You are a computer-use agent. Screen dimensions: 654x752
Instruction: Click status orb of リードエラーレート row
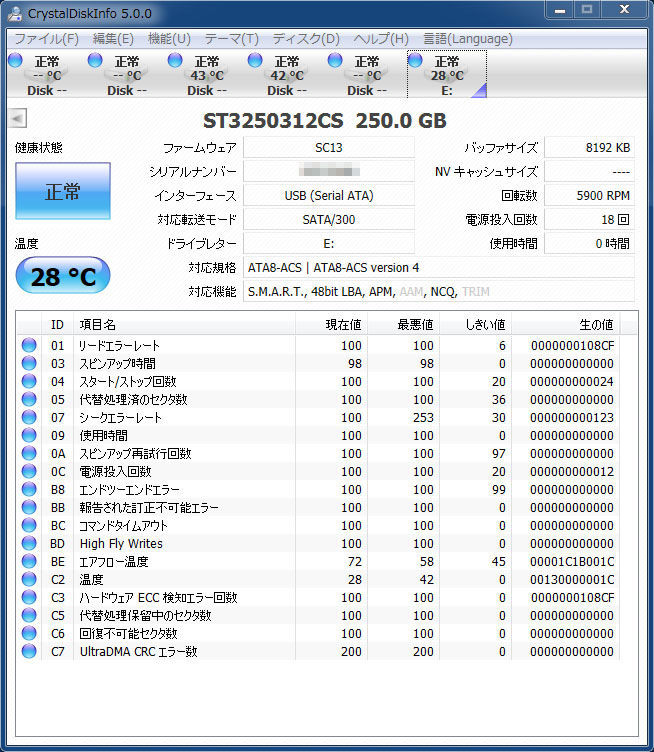coord(29,345)
